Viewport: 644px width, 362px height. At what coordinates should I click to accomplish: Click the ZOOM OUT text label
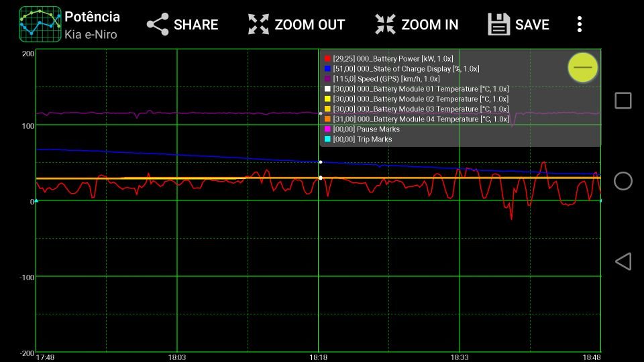point(310,25)
